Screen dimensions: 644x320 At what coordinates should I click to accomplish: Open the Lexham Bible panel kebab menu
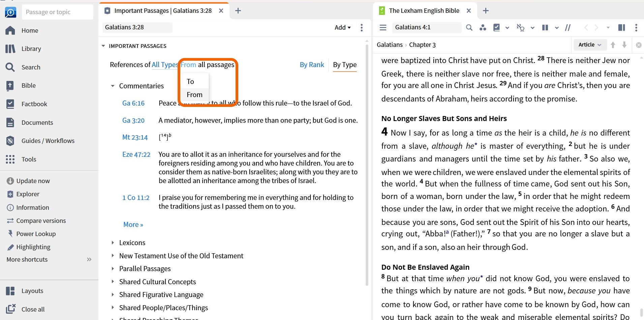click(x=636, y=27)
